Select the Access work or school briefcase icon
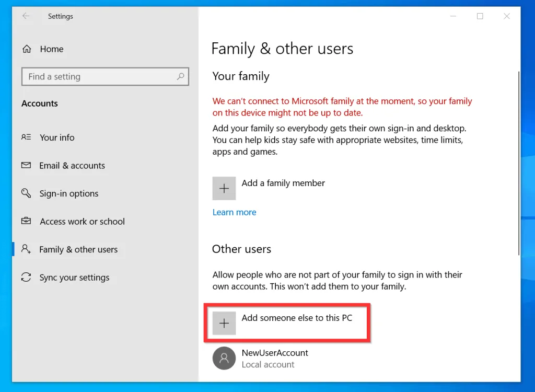 [27, 221]
